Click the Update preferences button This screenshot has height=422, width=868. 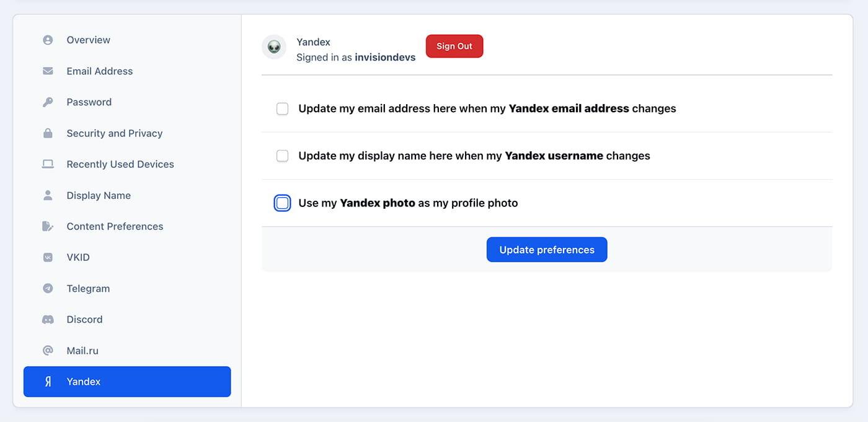tap(546, 250)
